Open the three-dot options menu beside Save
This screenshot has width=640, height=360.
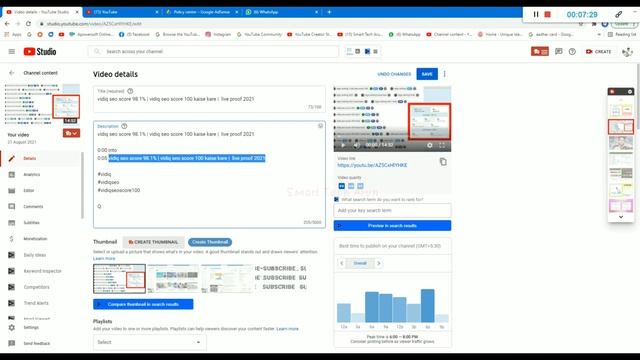444,74
